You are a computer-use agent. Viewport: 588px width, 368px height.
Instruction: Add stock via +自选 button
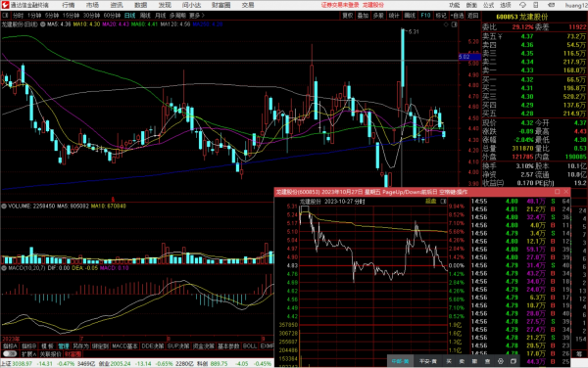[x=457, y=16]
